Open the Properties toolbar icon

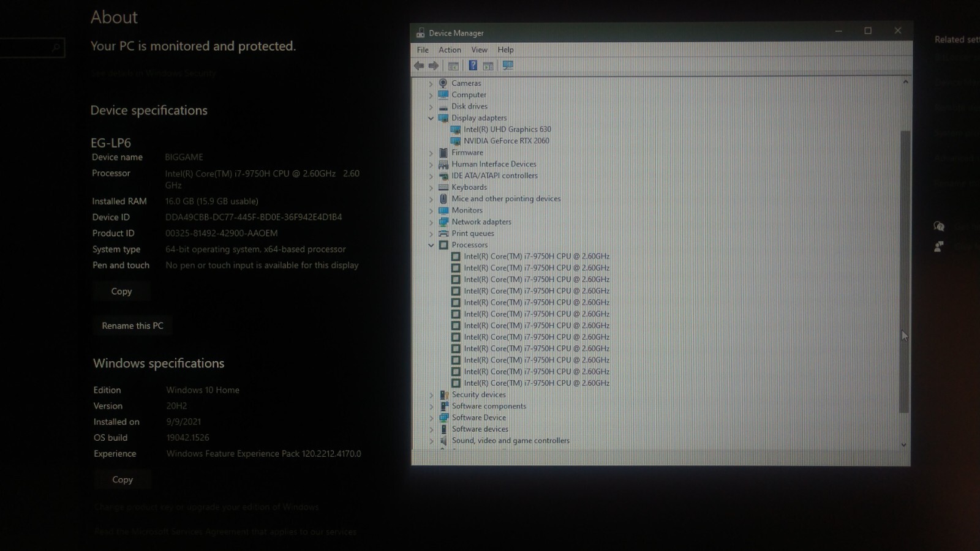click(453, 66)
